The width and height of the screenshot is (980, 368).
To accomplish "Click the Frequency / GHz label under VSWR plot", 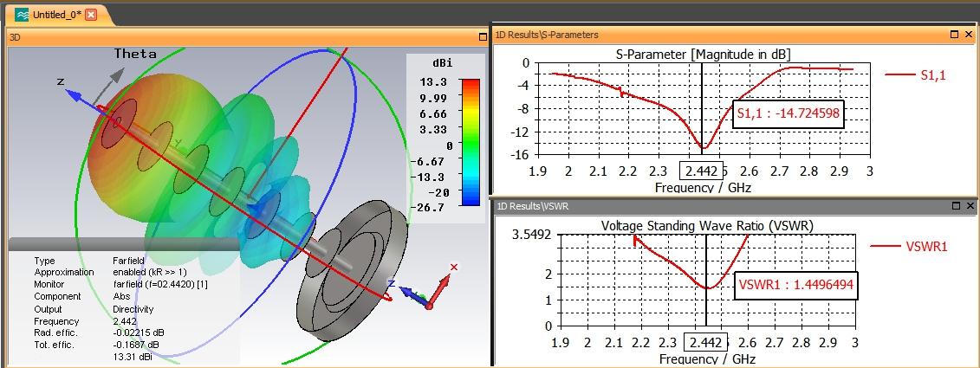I will click(708, 358).
